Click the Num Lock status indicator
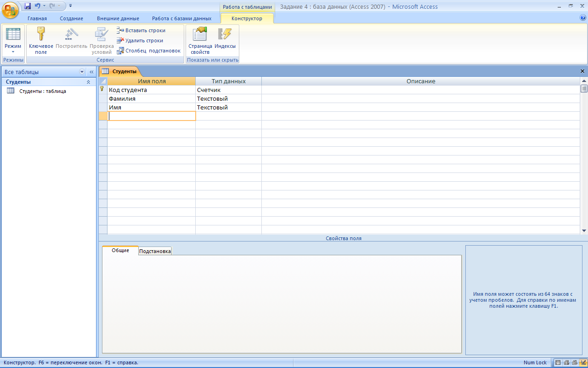588x368 pixels. [535, 362]
